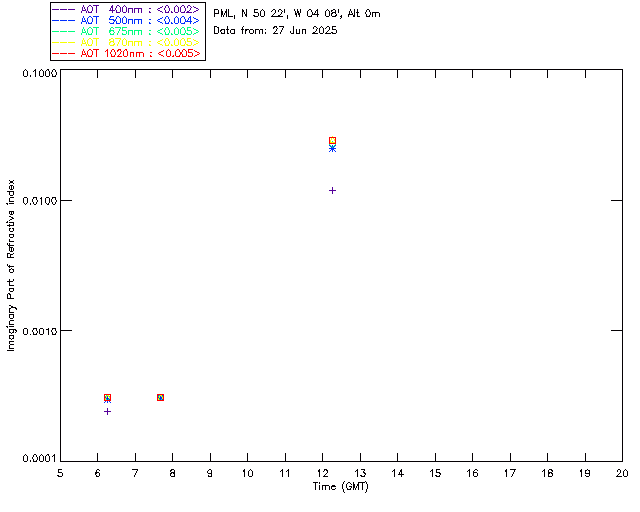Click the x-axis tick label '7'
Screen dimensions: 640x512
point(135,473)
